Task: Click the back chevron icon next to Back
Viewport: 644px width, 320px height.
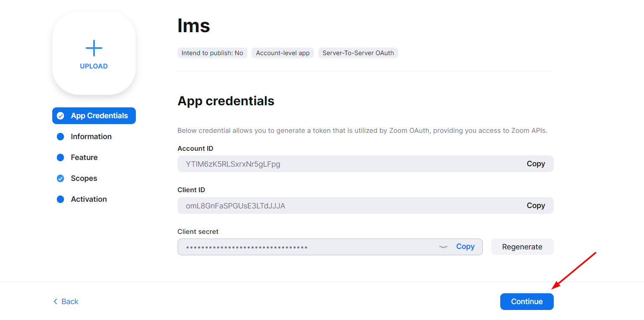Action: 55,301
